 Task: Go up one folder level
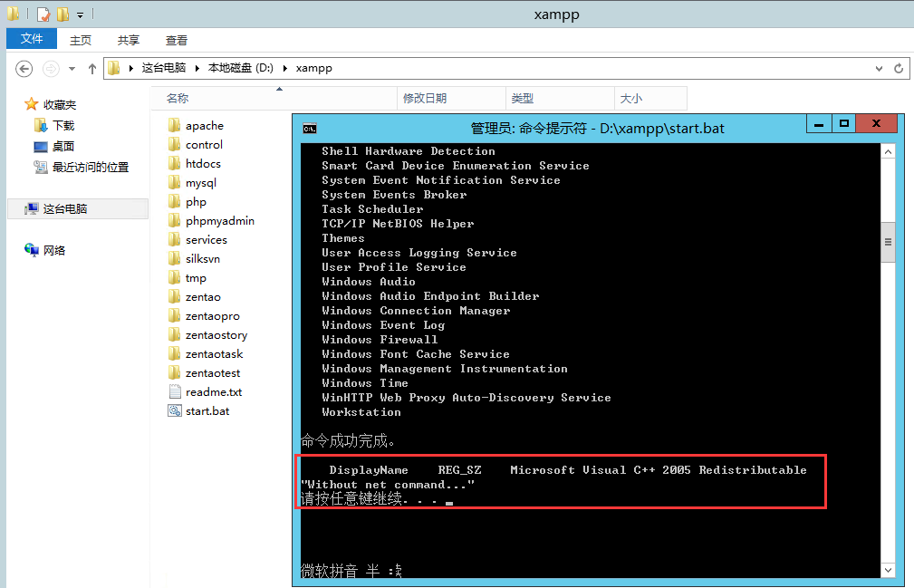click(92, 69)
